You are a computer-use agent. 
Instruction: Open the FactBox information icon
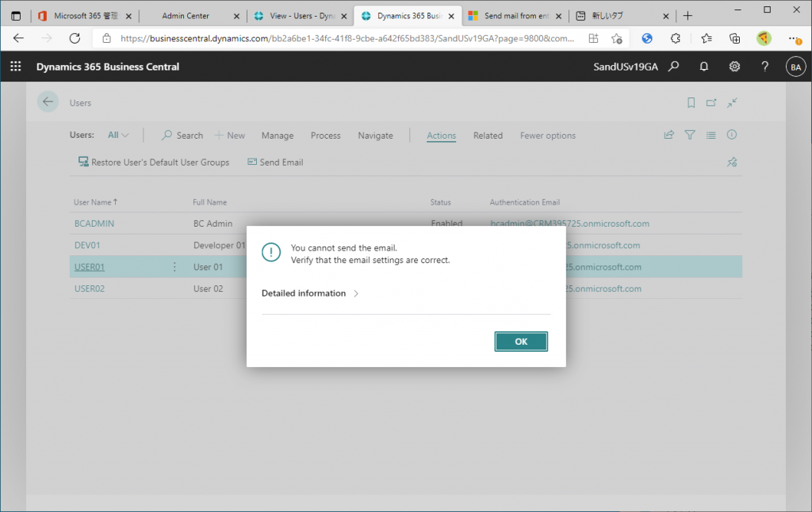coord(732,135)
